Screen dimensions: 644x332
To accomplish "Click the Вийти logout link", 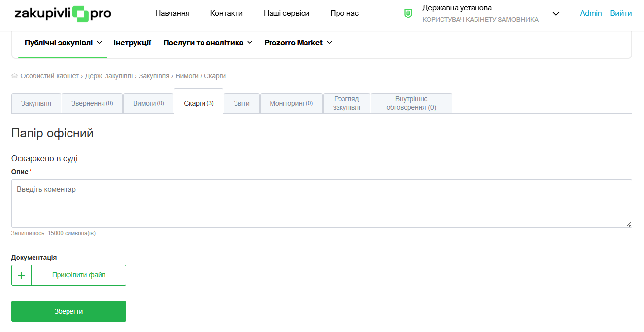I will 621,13.
